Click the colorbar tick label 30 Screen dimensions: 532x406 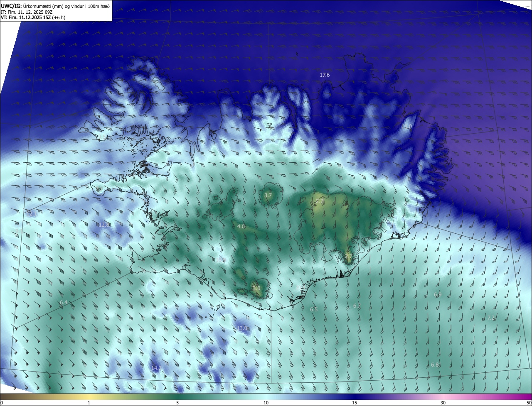point(443,403)
